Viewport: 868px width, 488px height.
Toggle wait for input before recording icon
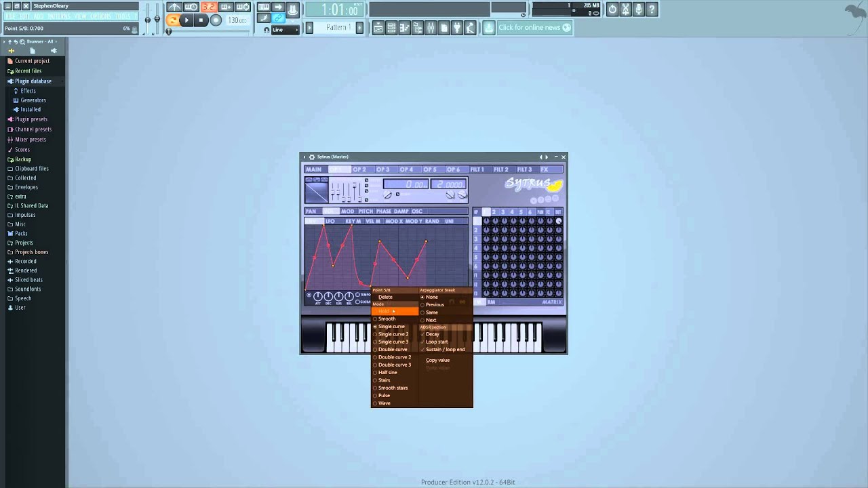point(191,7)
